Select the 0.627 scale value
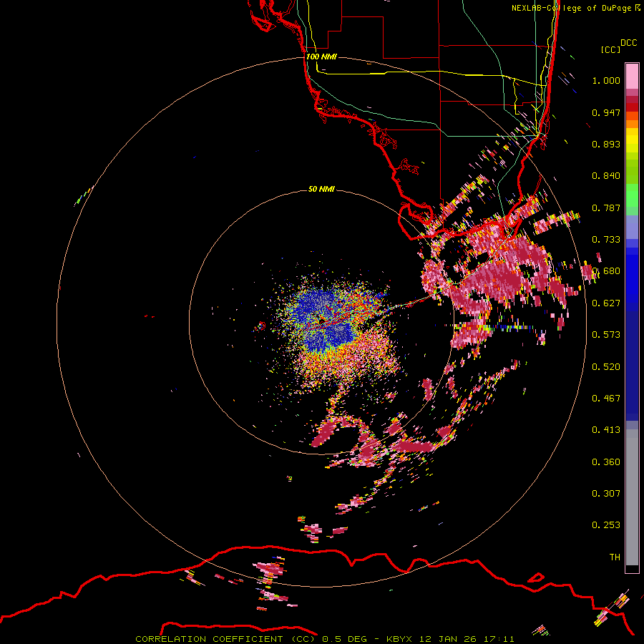Viewport: 644px width, 644px height. coord(606,303)
